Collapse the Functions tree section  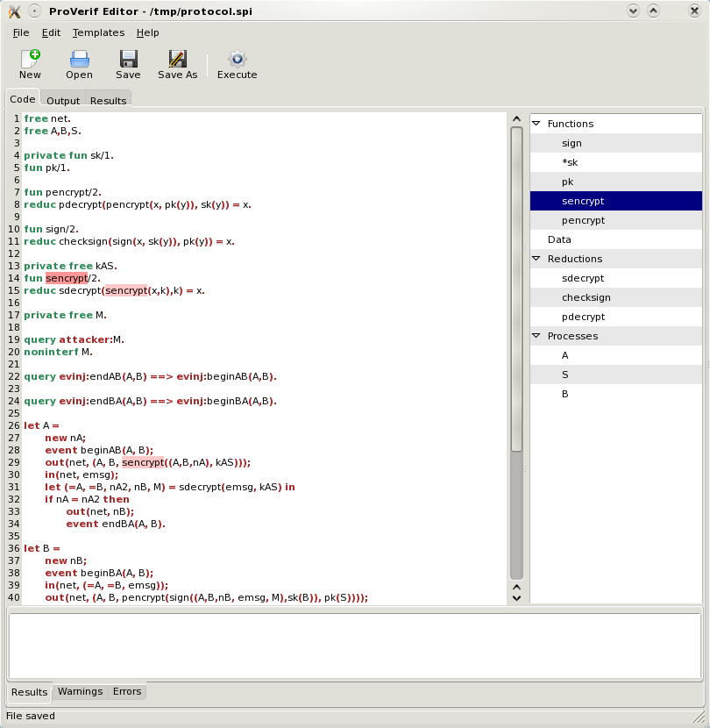tap(536, 124)
